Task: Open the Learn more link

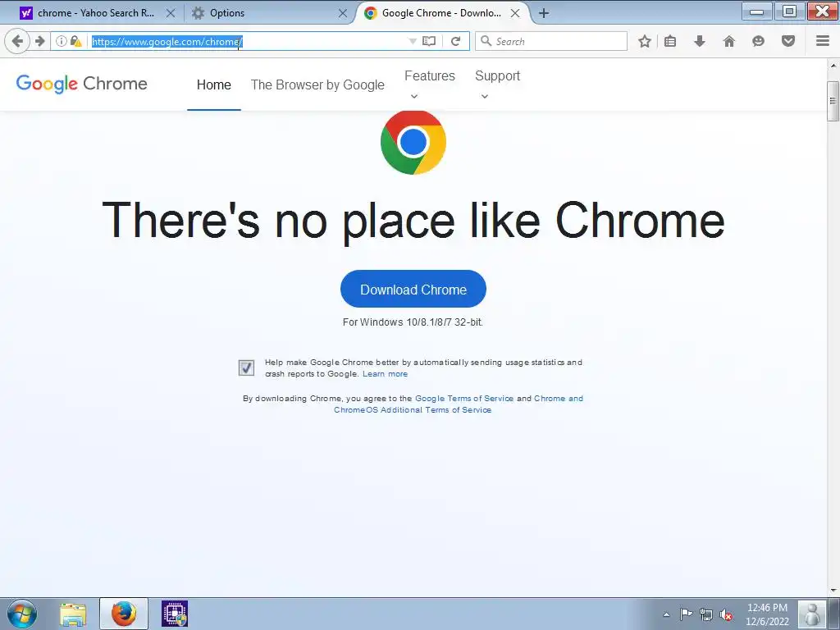Action: click(x=386, y=374)
